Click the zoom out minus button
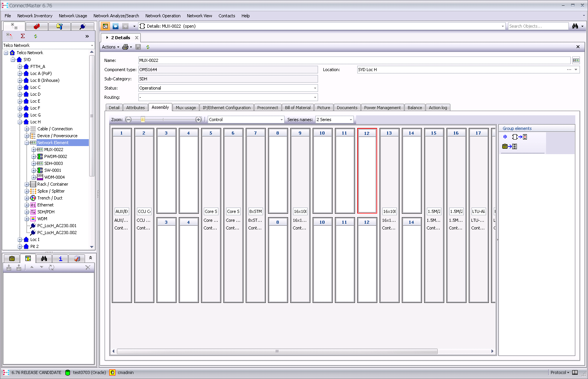This screenshot has width=588, height=379. [x=128, y=120]
